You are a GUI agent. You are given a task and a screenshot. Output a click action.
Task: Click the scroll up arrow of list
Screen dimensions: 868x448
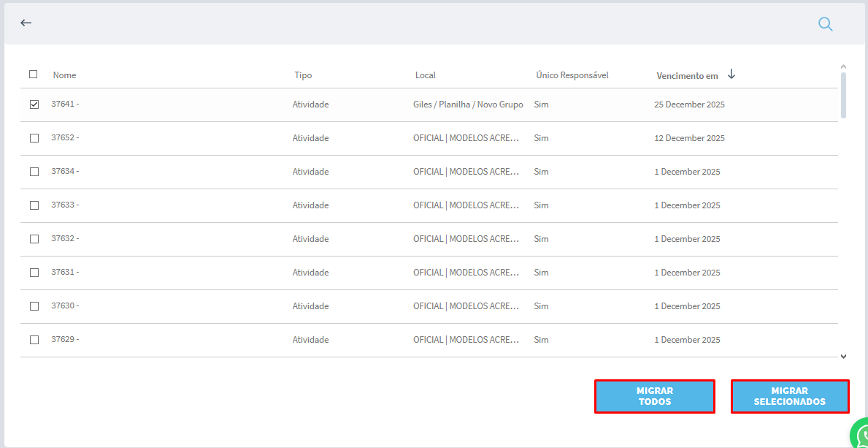click(x=843, y=67)
